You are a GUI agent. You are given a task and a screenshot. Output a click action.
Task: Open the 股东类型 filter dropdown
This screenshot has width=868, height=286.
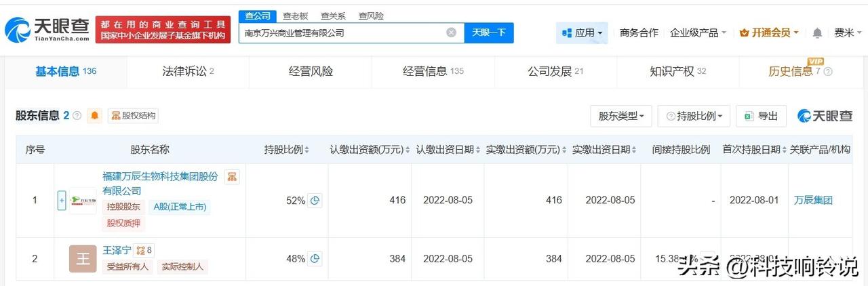(621, 116)
